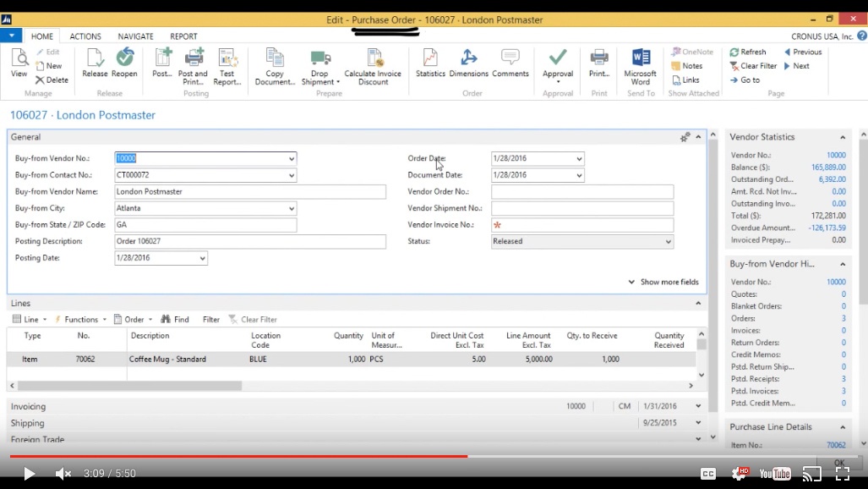The height and width of the screenshot is (489, 868).
Task: Open the Drop Shipment menu
Action: [x=320, y=67]
